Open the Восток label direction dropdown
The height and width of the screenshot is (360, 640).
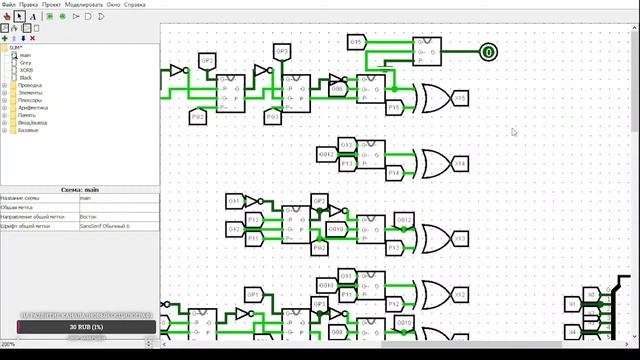click(119, 217)
